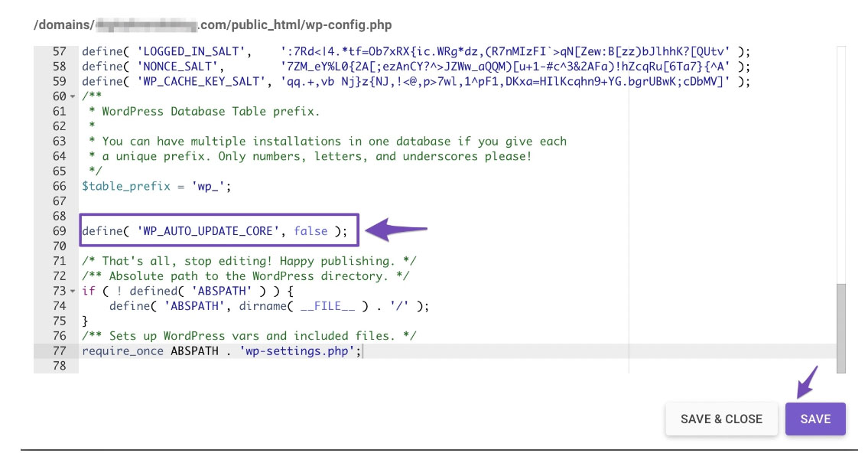Click the 'WordPress Database Table prefix' comment line
Screen dimensions: 868x463
pyautogui.click(x=210, y=112)
